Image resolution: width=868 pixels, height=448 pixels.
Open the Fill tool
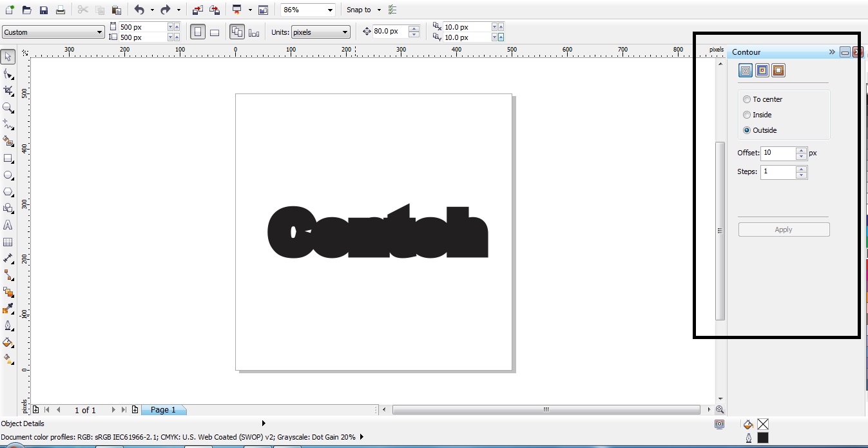8,343
